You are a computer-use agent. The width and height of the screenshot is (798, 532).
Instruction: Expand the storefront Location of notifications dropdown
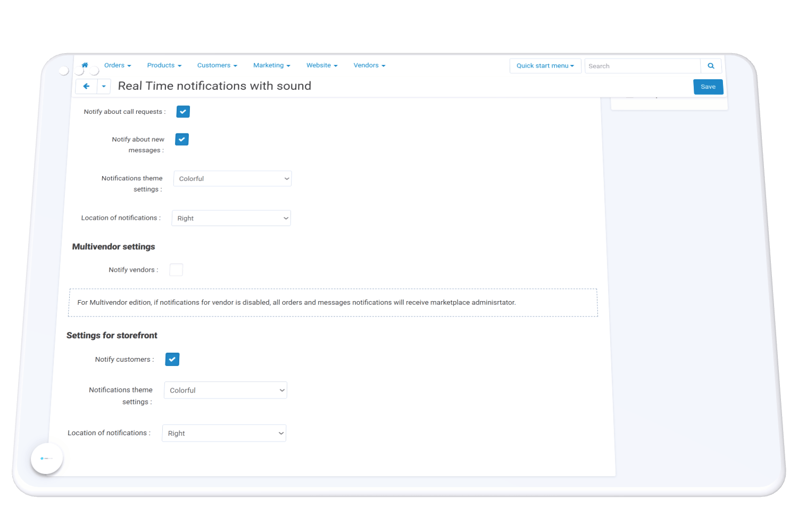coord(224,434)
